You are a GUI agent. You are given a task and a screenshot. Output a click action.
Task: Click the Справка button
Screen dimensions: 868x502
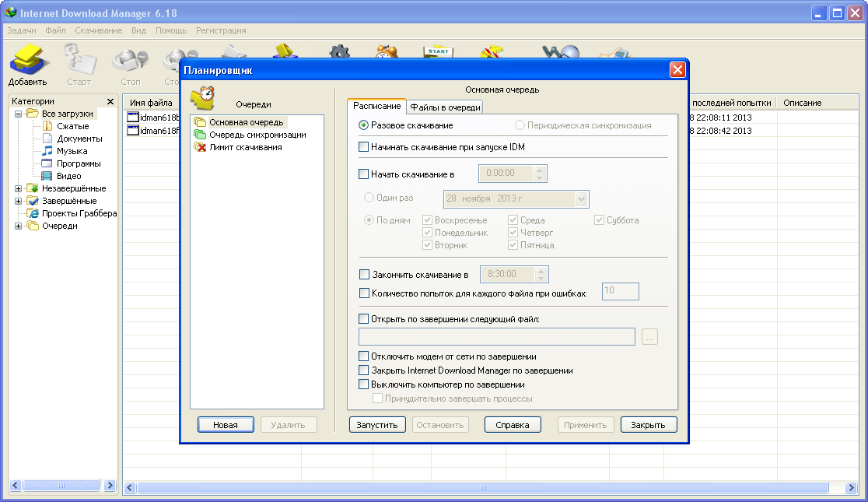click(x=512, y=425)
